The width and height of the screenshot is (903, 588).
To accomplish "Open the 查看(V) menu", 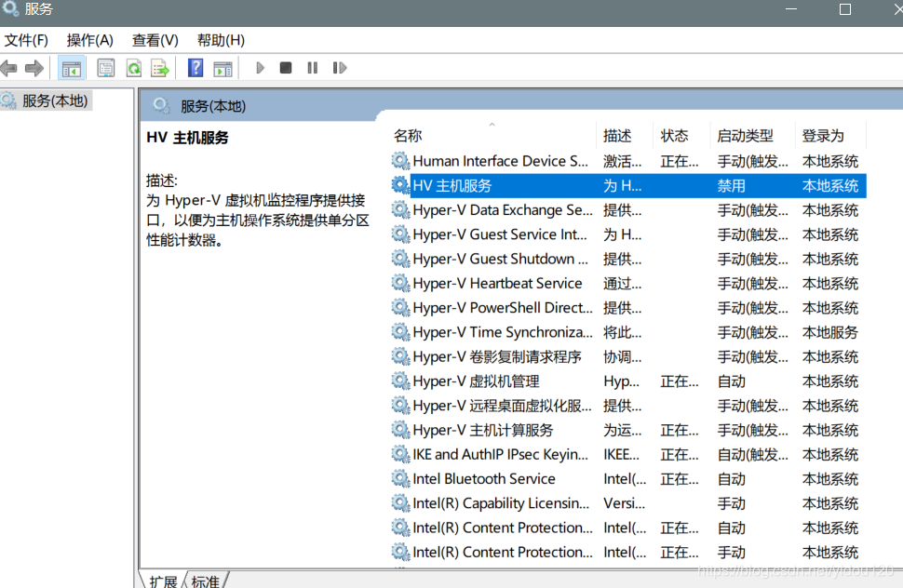I will pos(155,40).
